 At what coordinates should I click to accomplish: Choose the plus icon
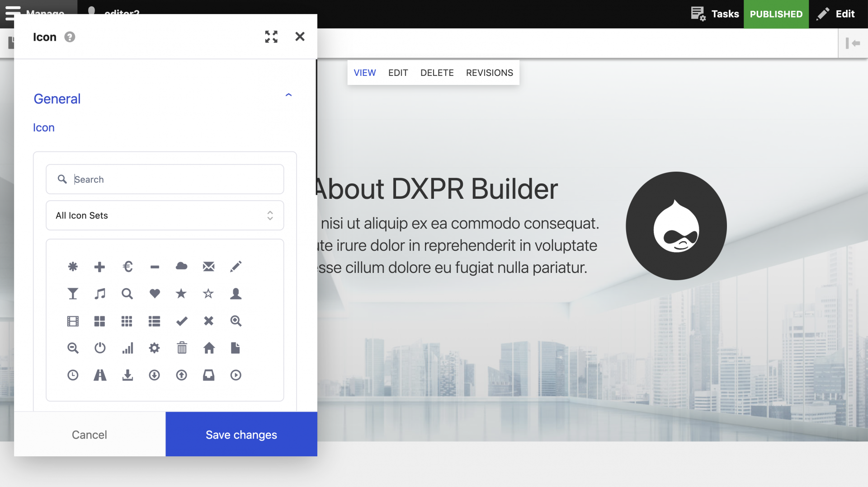click(100, 267)
